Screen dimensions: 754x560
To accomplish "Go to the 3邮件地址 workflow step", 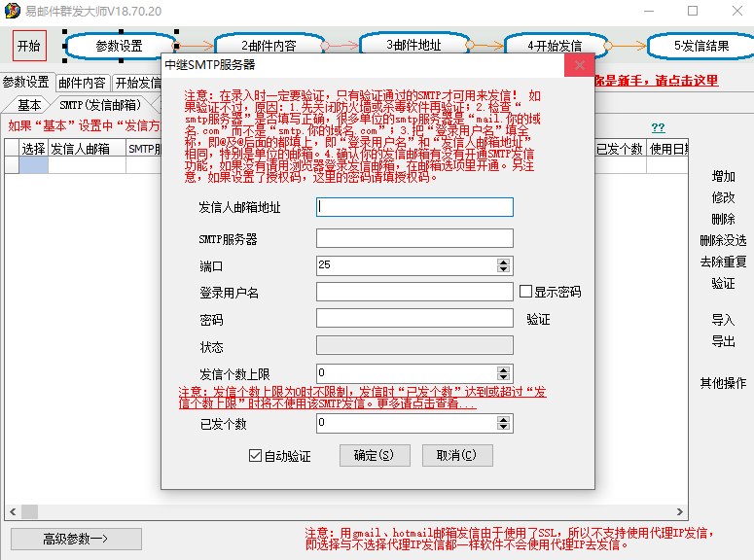I will pos(414,45).
